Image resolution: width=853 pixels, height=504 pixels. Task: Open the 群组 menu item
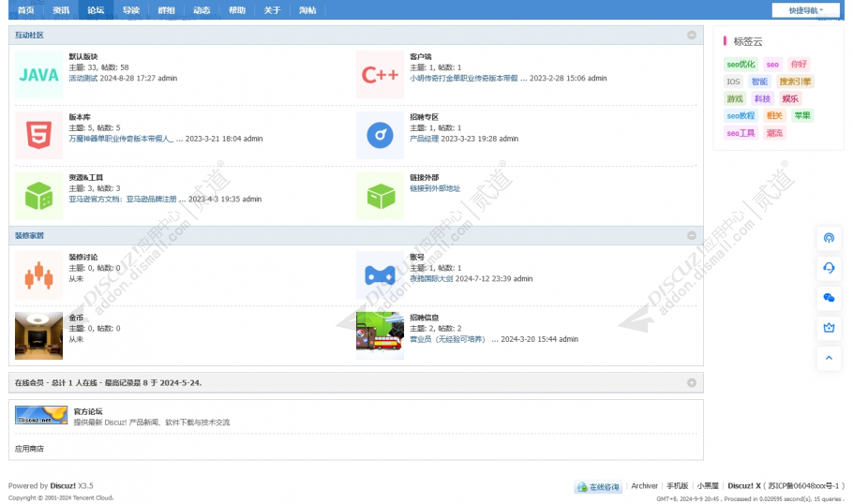tap(167, 9)
